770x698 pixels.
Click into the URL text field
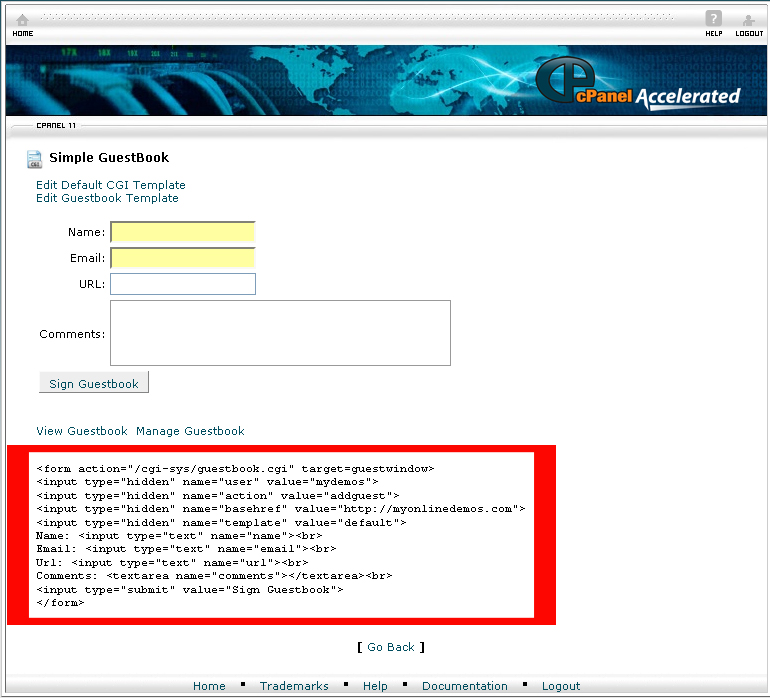point(183,284)
